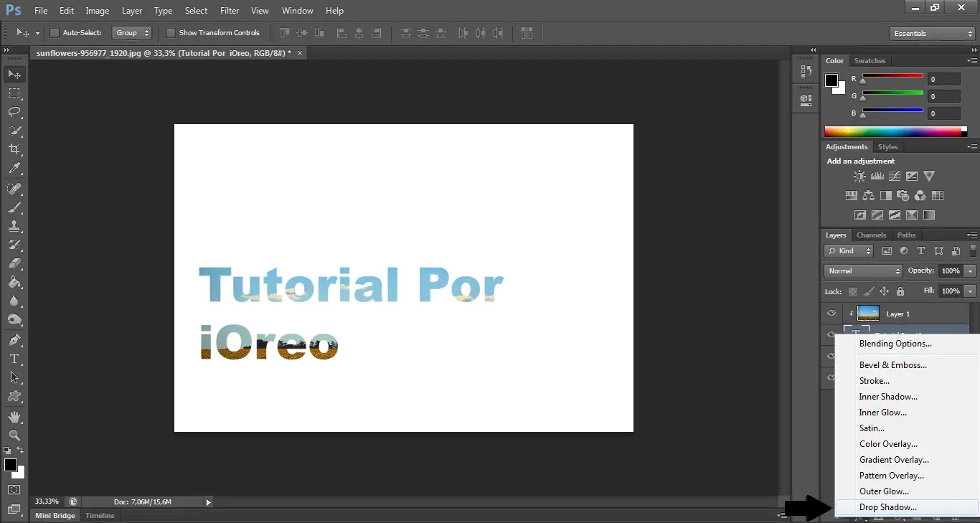Select the Pen tool
The image size is (980, 523).
point(14,340)
